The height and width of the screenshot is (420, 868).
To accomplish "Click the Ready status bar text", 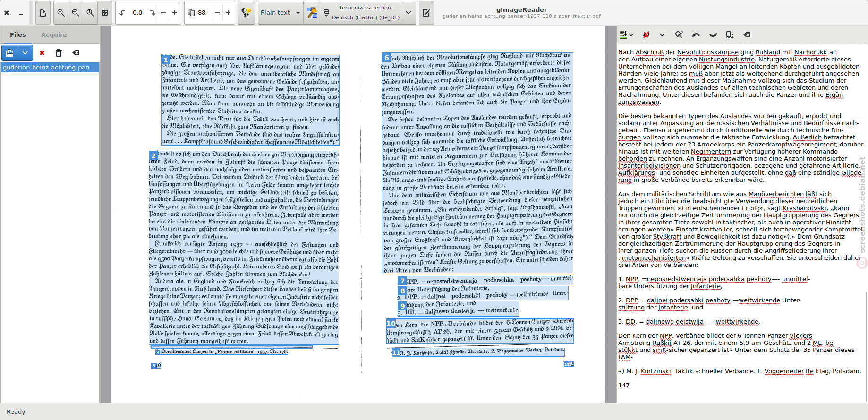I will (x=16, y=412).
